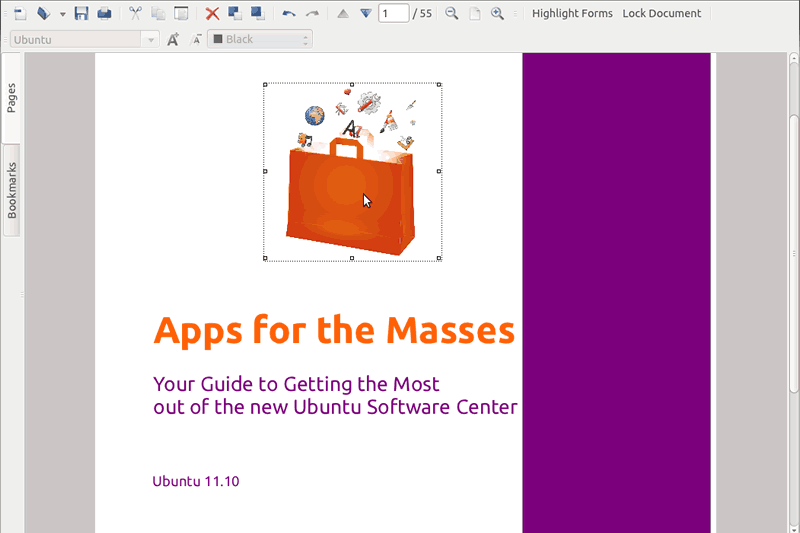This screenshot has width=800, height=533.
Task: Click the Undo arrow icon
Action: pyautogui.click(x=289, y=14)
